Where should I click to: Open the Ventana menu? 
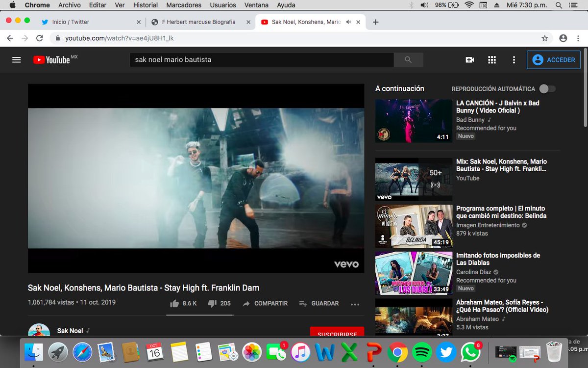tap(257, 5)
